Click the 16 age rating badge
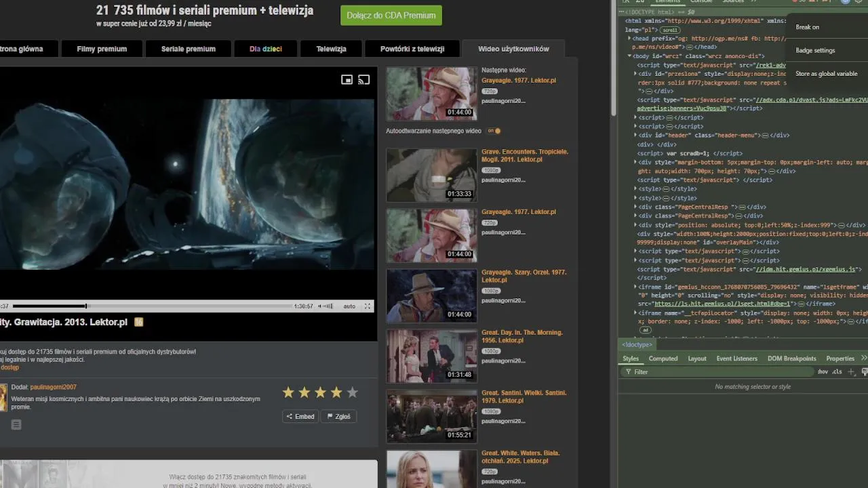This screenshot has width=868, height=488. click(138, 322)
